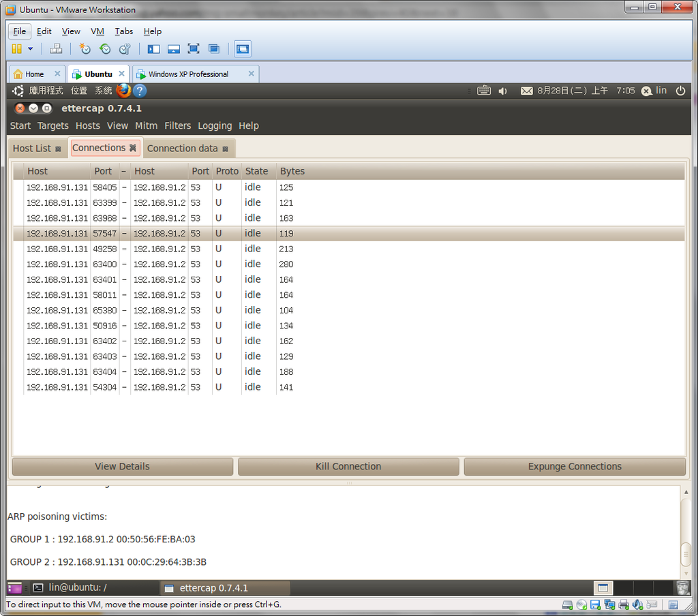Viewport: 698px width, 616px height.
Task: Switch to Windows XP Professional tab
Action: 188,74
